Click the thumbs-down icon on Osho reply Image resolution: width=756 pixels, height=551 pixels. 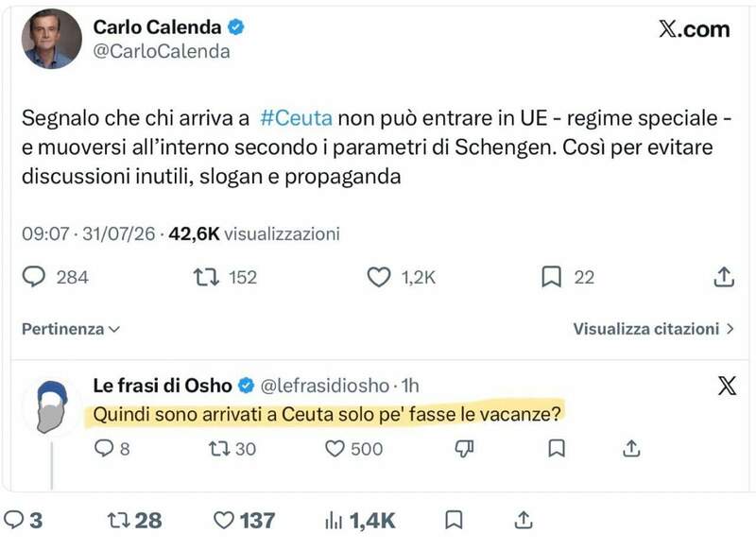coord(464,449)
